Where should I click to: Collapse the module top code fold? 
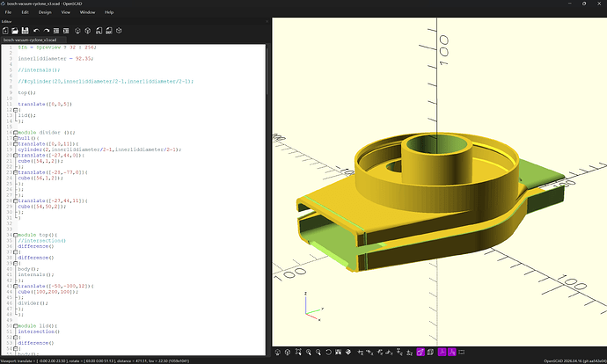tap(16, 235)
